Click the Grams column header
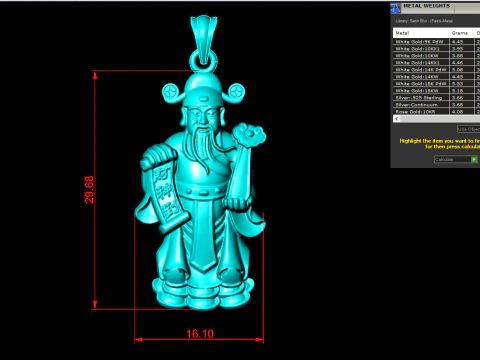480x360 pixels. coord(462,33)
